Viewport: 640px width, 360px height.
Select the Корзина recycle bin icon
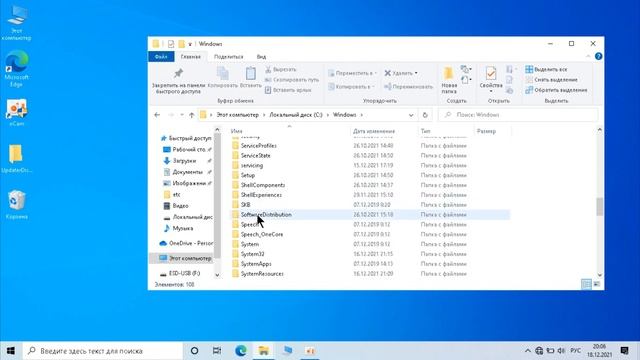point(16,204)
